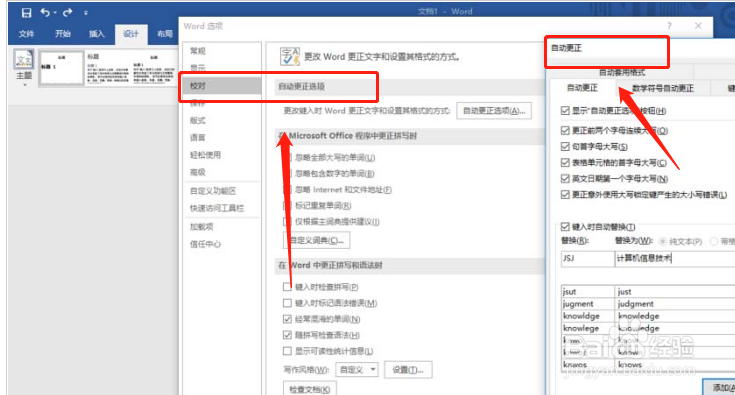
Task: Toggle 经常混淆的单词 checkbox
Action: [x=287, y=319]
